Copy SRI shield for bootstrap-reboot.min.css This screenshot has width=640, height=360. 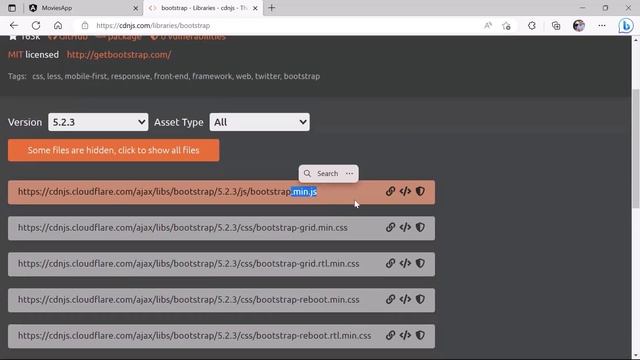tap(420, 299)
